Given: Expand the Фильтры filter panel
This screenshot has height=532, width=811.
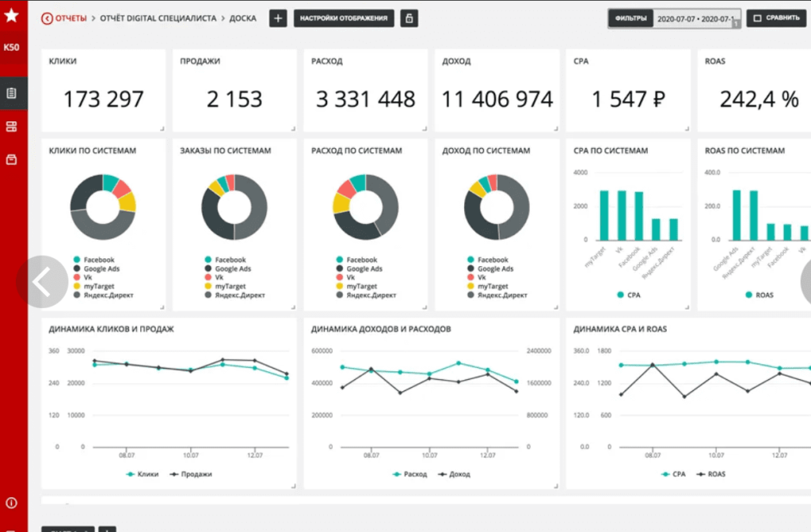Looking at the screenshot, I should pos(630,18).
